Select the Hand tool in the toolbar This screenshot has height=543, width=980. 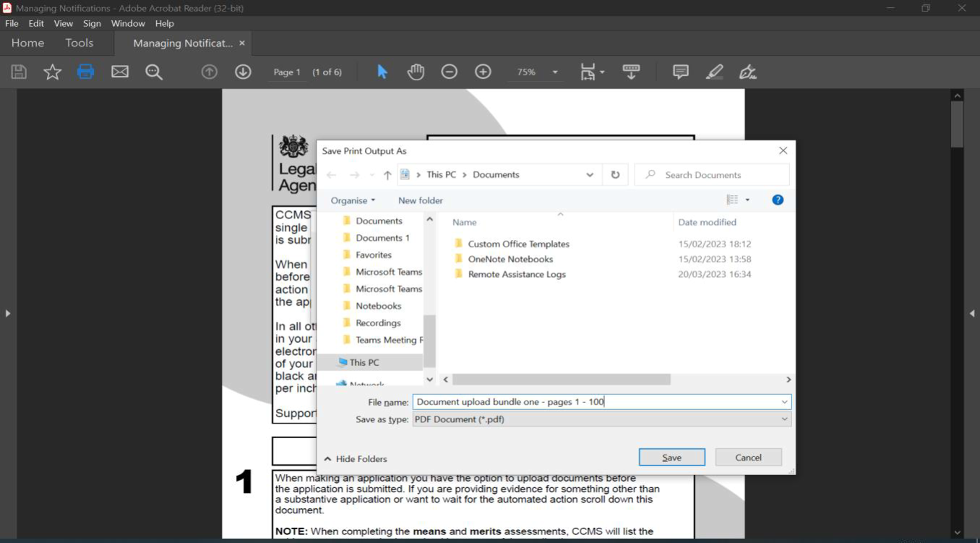[416, 72]
